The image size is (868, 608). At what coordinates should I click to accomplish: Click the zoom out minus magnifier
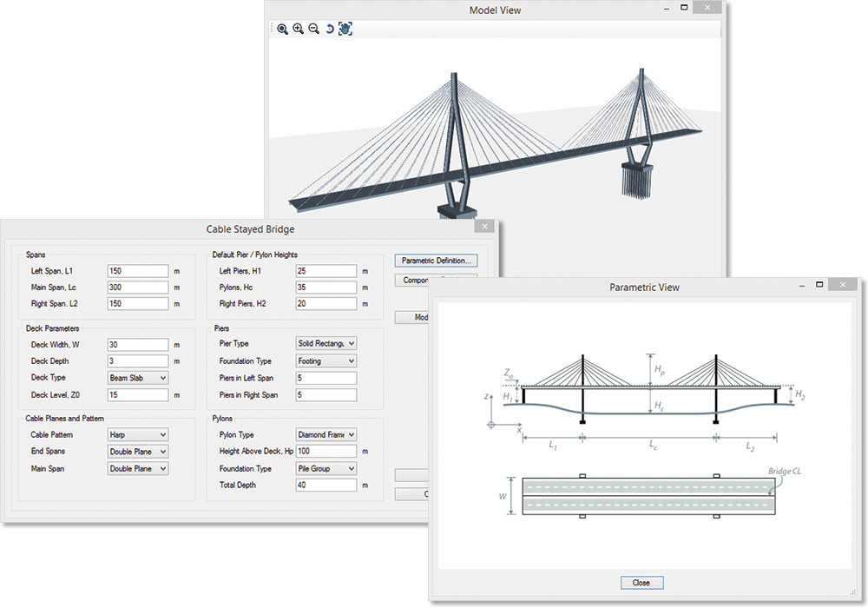(x=313, y=29)
